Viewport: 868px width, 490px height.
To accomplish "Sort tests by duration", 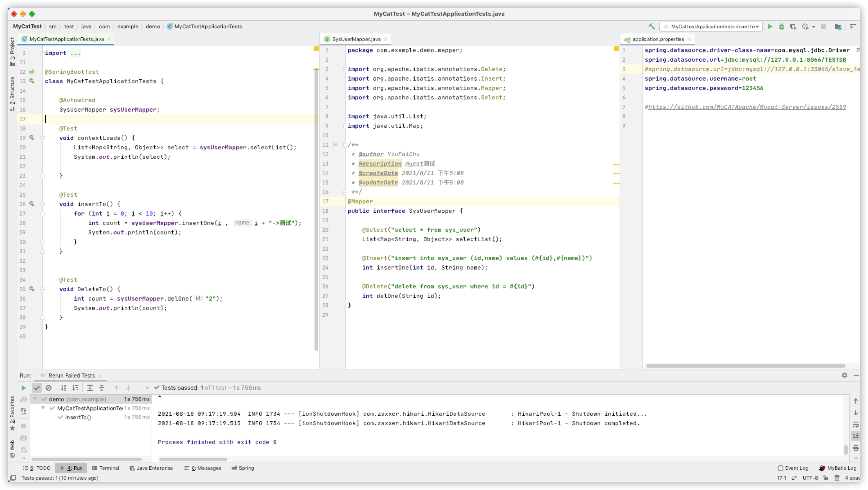I will 75,388.
